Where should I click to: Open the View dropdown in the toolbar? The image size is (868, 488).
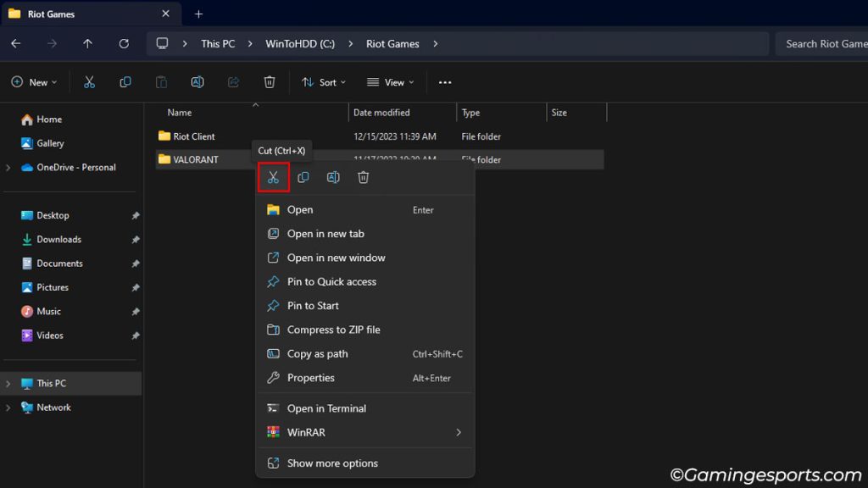(389, 82)
